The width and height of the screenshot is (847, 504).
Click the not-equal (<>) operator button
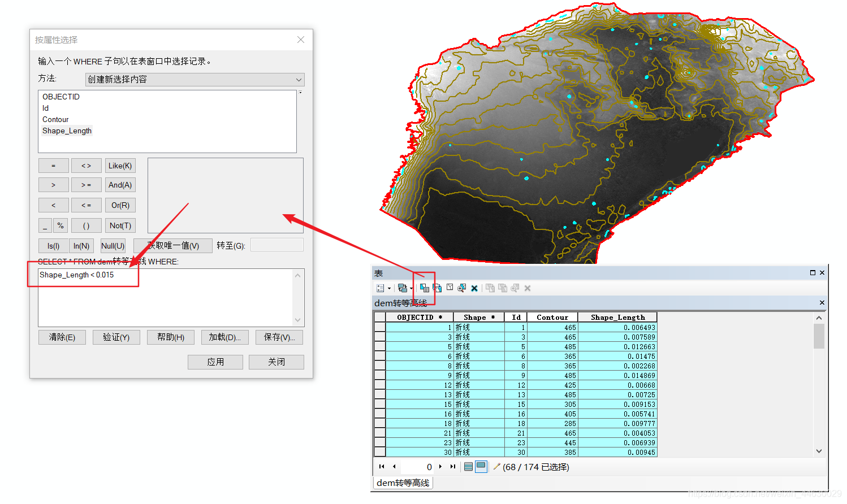pyautogui.click(x=87, y=166)
